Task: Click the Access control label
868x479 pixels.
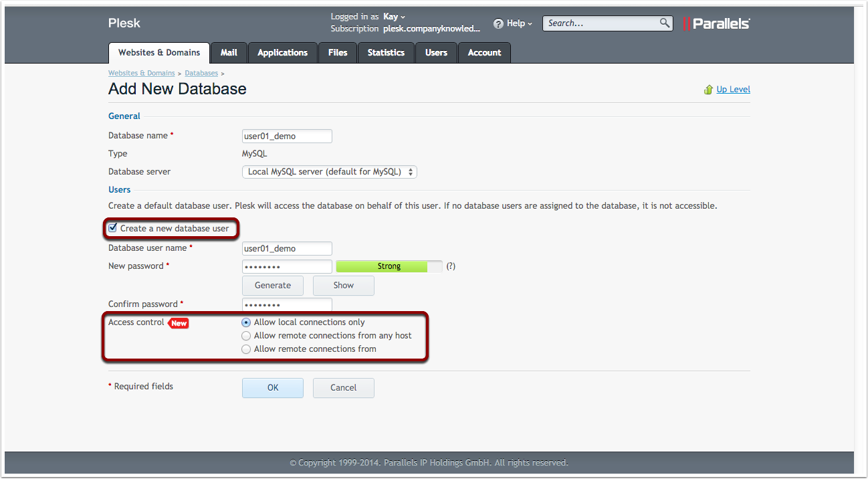Action: (x=136, y=322)
